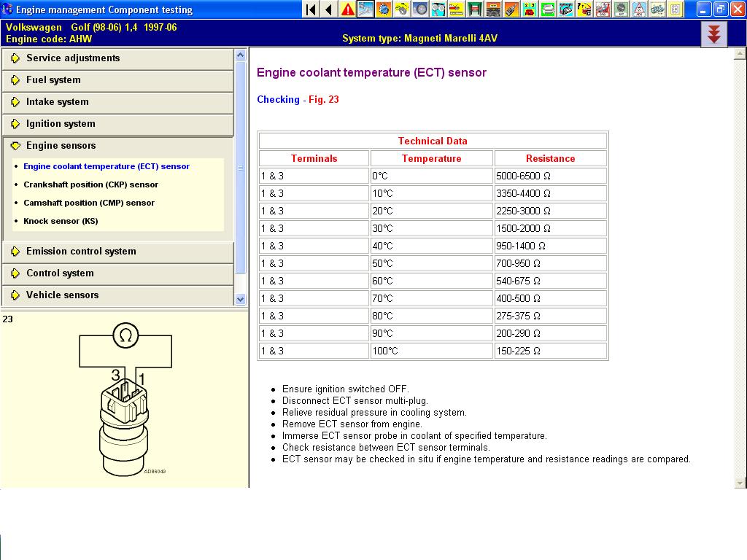Expand the Vehicle sensors section
This screenshot has height=560, width=747.
[x=117, y=295]
